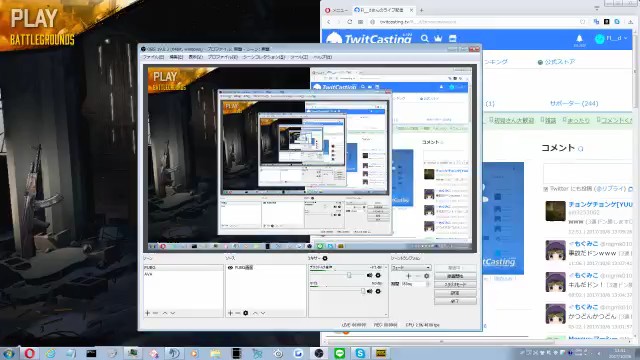
Task: Click OBS exit button
Action: (455, 301)
